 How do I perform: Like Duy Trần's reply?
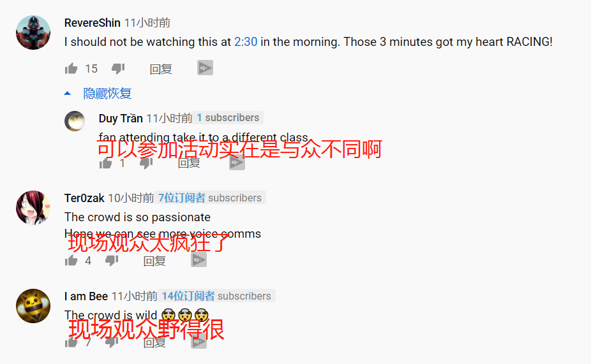point(105,163)
